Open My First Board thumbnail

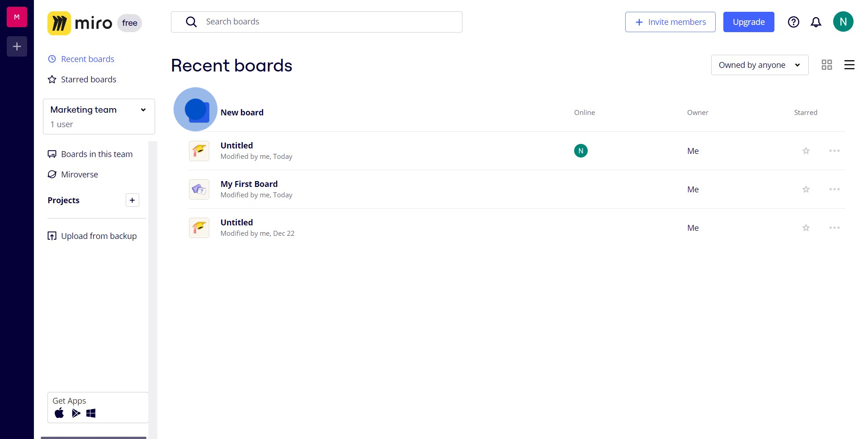click(199, 189)
